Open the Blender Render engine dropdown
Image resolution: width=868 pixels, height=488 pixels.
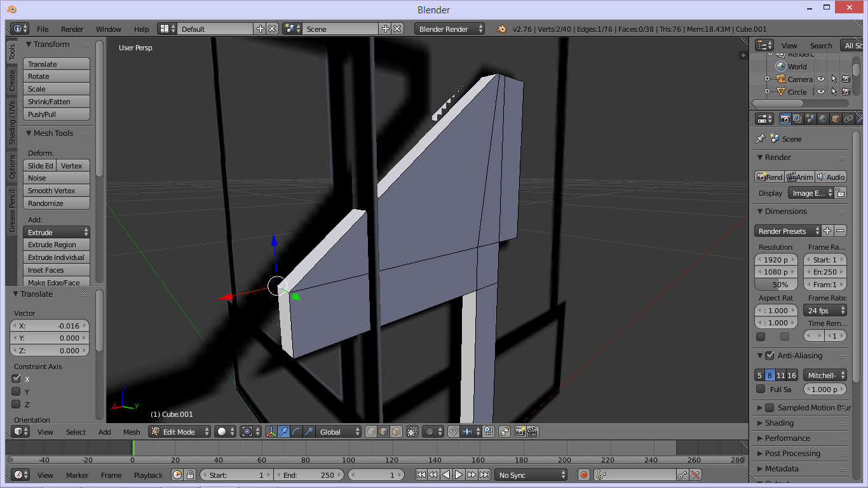tap(449, 29)
